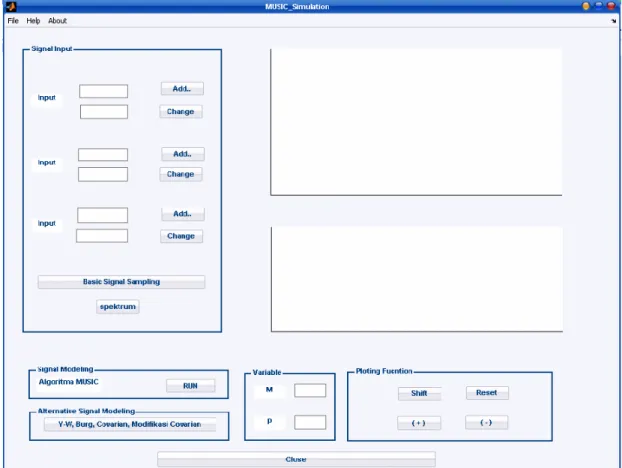The height and width of the screenshot is (468, 622).
Task: Maximize the MUSIC_Simulation window
Action: (599, 6)
